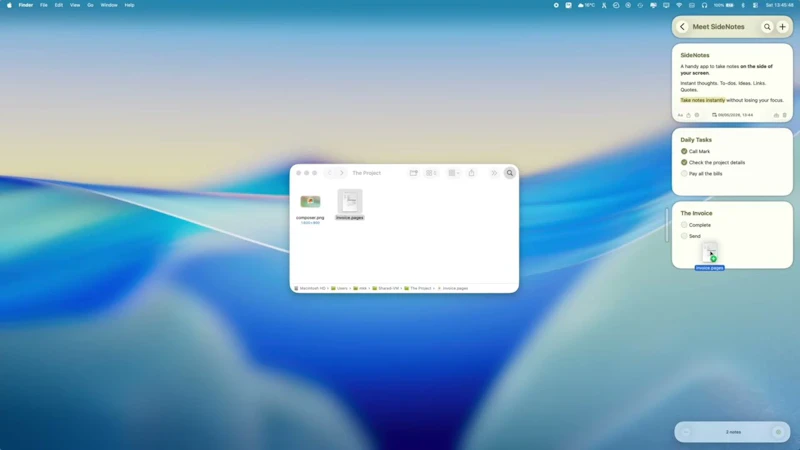Click Users in Finder path bar
800x450 pixels.
339,288
